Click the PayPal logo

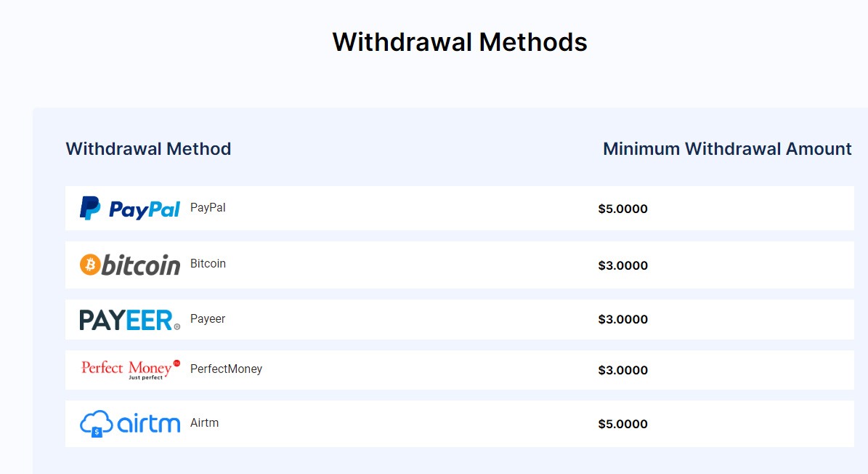[x=129, y=208]
